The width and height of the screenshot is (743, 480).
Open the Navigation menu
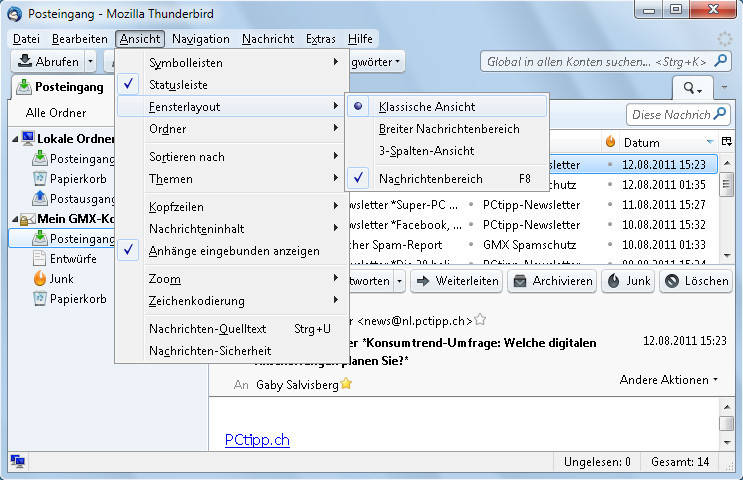click(200, 39)
